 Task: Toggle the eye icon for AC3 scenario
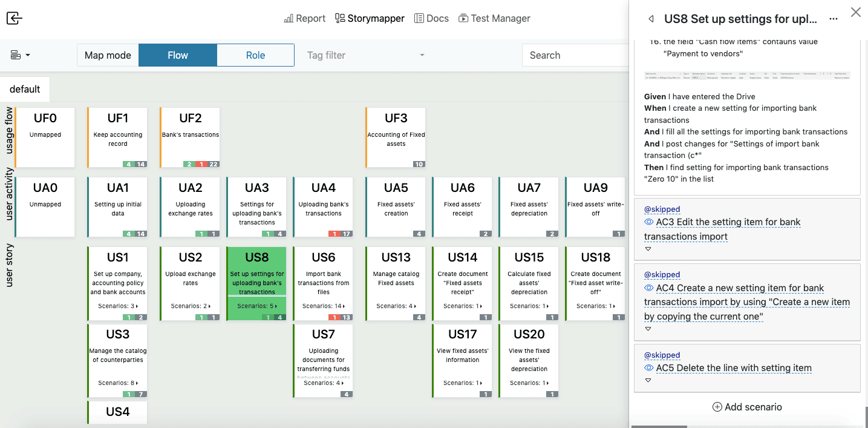tap(649, 222)
